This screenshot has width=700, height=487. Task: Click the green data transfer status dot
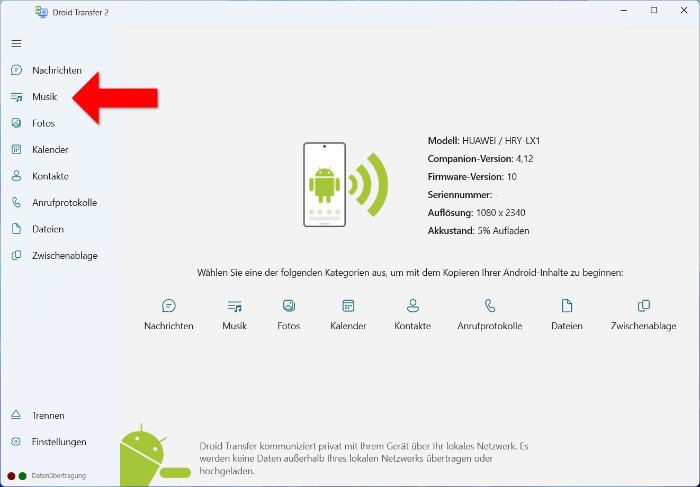coord(23,476)
